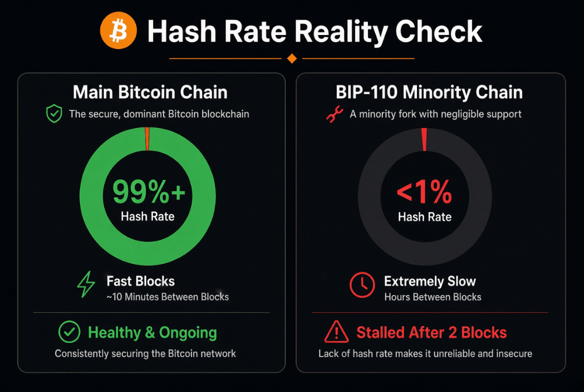Click the Fast Blocks label
The width and height of the screenshot is (584, 392).
pos(140,281)
